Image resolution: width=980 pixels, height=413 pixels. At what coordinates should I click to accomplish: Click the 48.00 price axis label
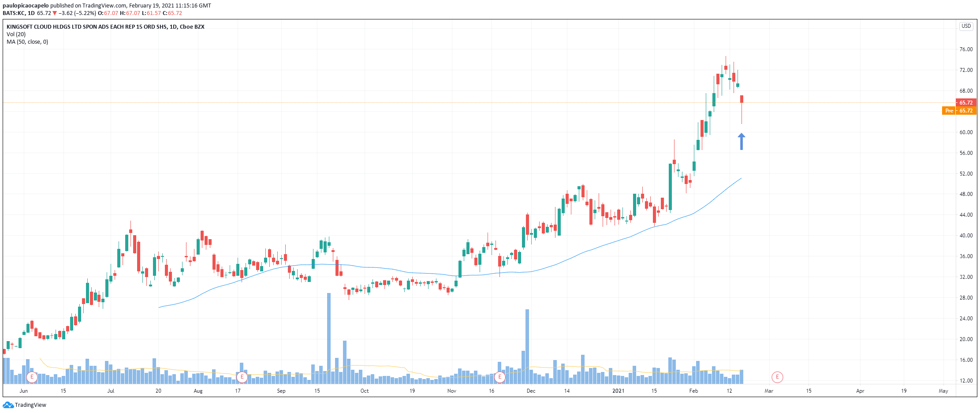[x=966, y=194]
